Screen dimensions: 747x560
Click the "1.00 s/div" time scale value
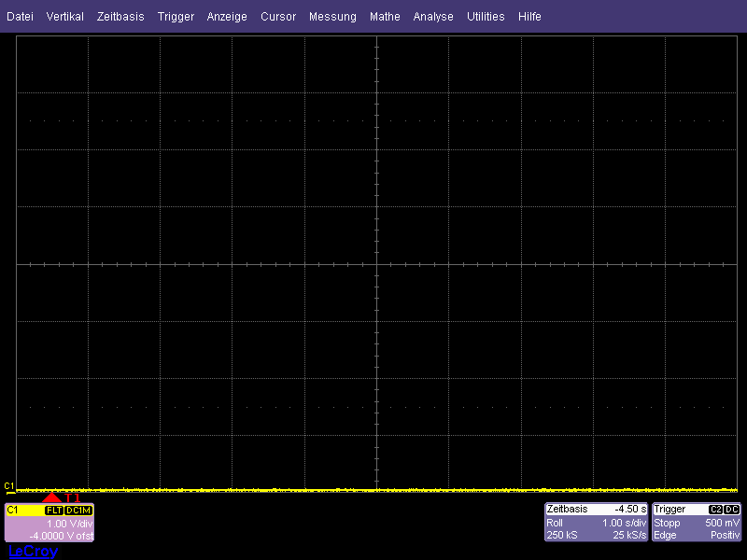pos(624,523)
